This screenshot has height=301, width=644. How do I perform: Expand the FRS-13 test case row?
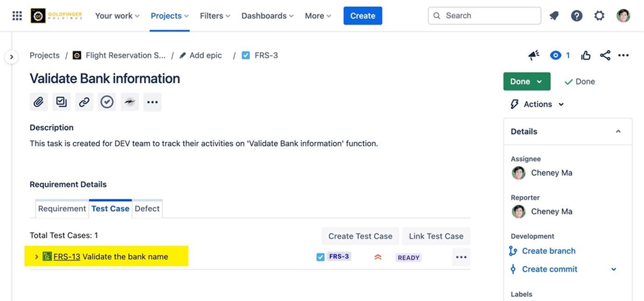point(36,257)
